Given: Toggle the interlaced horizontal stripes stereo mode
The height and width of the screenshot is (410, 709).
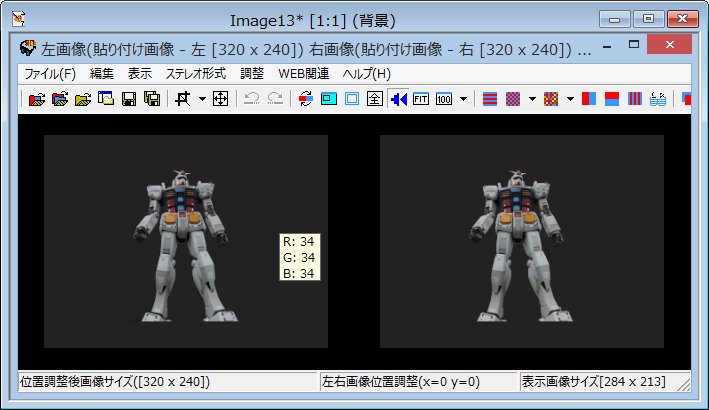Looking at the screenshot, I should [x=490, y=99].
